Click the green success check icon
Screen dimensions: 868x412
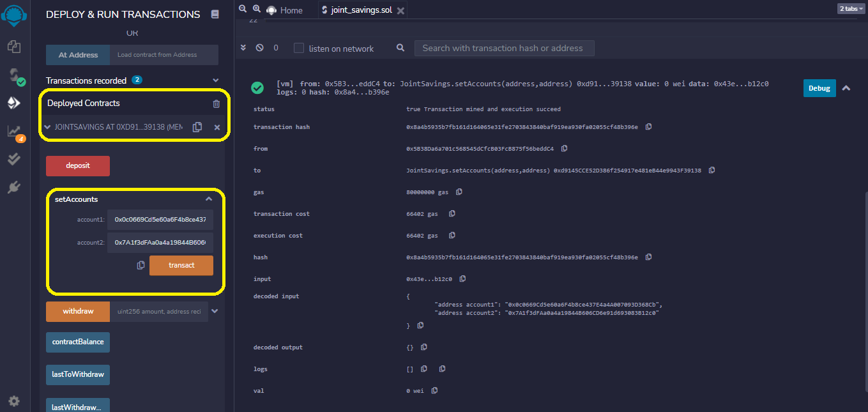click(x=257, y=88)
